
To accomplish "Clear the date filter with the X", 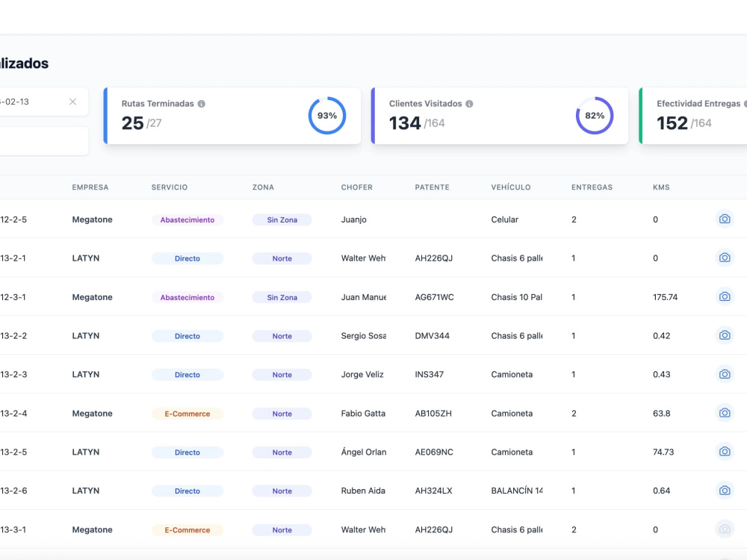I will tap(72, 102).
